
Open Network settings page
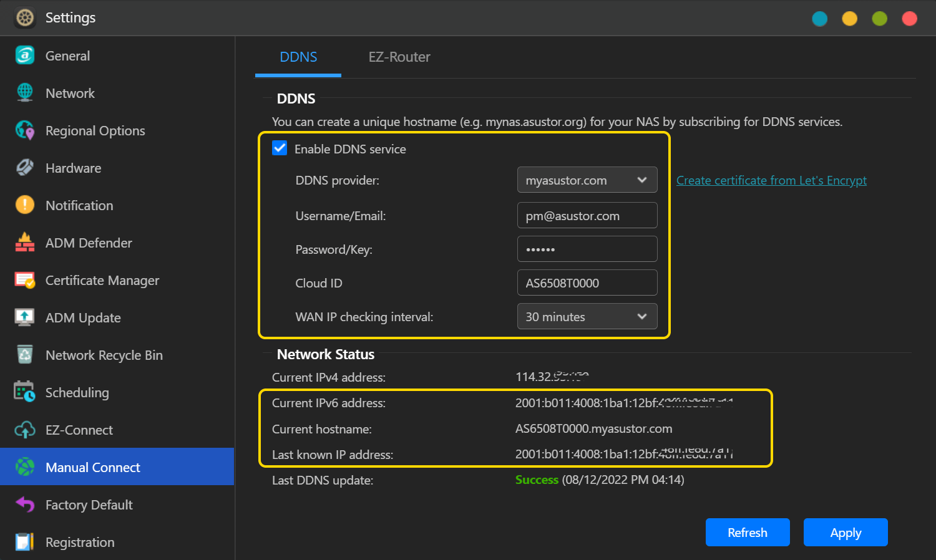(x=117, y=93)
